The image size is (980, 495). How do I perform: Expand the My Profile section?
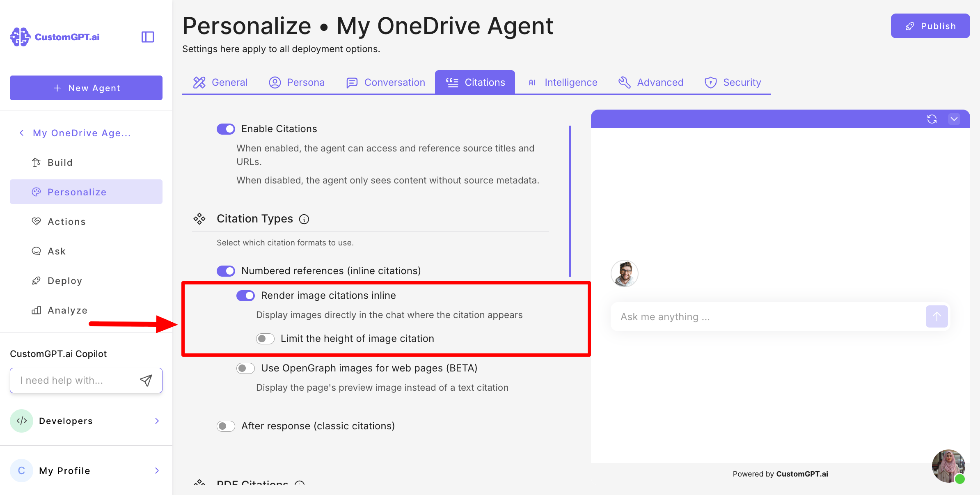(x=86, y=470)
